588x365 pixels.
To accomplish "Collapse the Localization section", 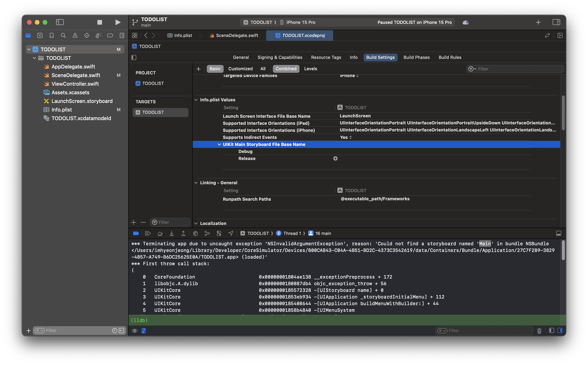I will 196,223.
